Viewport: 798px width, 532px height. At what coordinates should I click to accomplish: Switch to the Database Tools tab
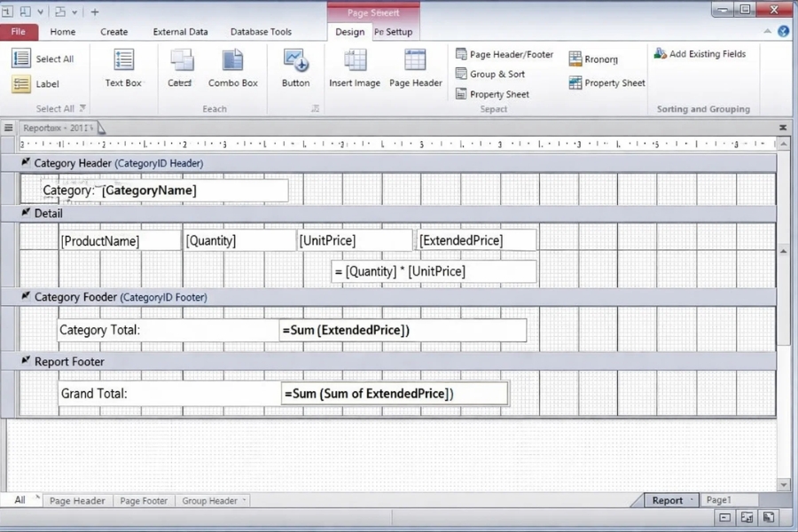pos(261,32)
